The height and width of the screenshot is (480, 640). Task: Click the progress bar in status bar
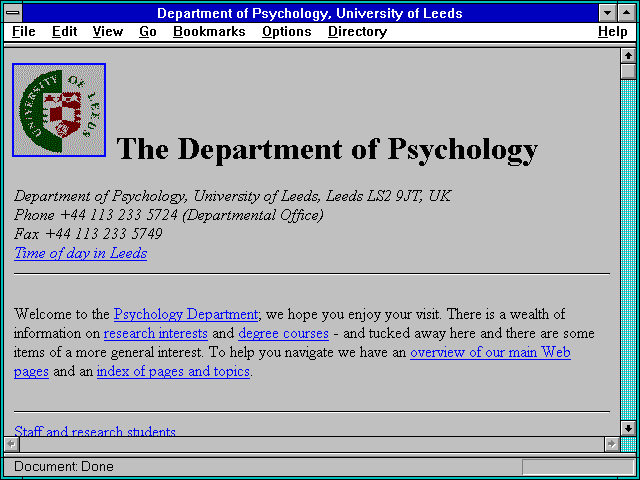(x=578, y=467)
